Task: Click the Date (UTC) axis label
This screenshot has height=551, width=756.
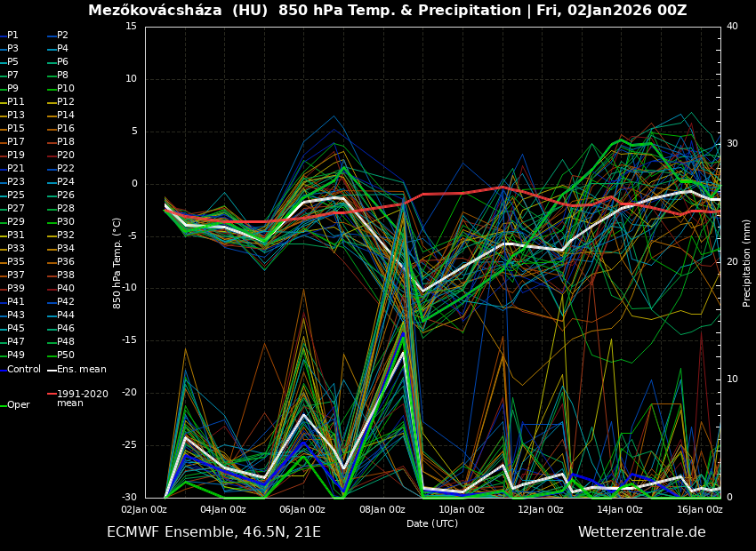Action: tap(432, 523)
